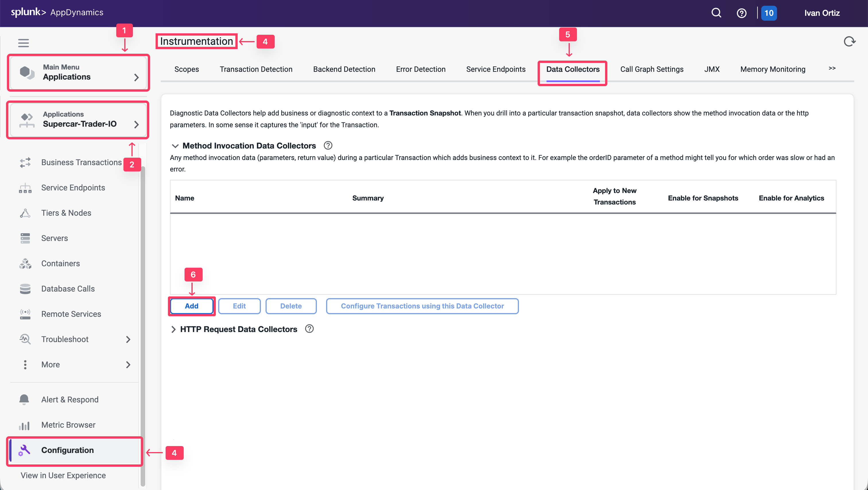Expand the HTTP Request Data Collectors section
This screenshot has height=490, width=868.
[x=173, y=329]
